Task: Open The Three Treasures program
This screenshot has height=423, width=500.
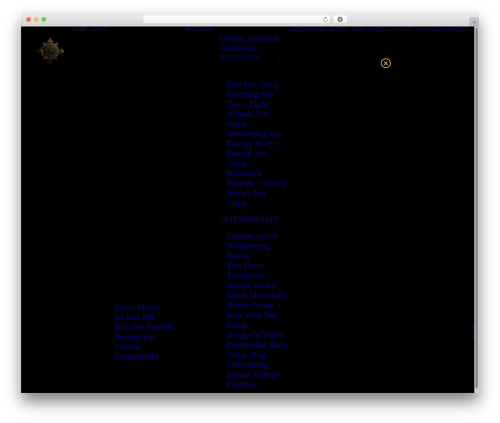Action: pyautogui.click(x=246, y=271)
